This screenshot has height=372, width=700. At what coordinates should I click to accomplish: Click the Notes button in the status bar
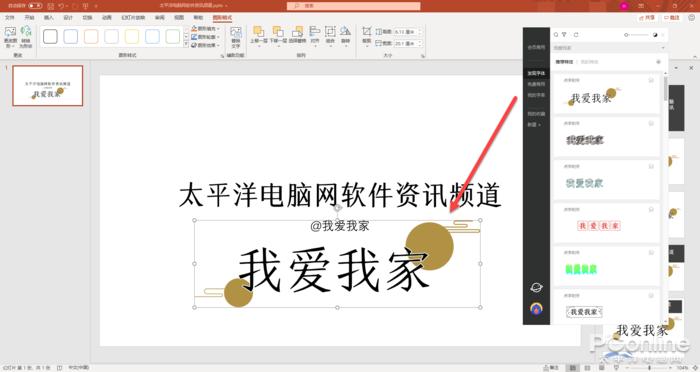[x=551, y=368]
